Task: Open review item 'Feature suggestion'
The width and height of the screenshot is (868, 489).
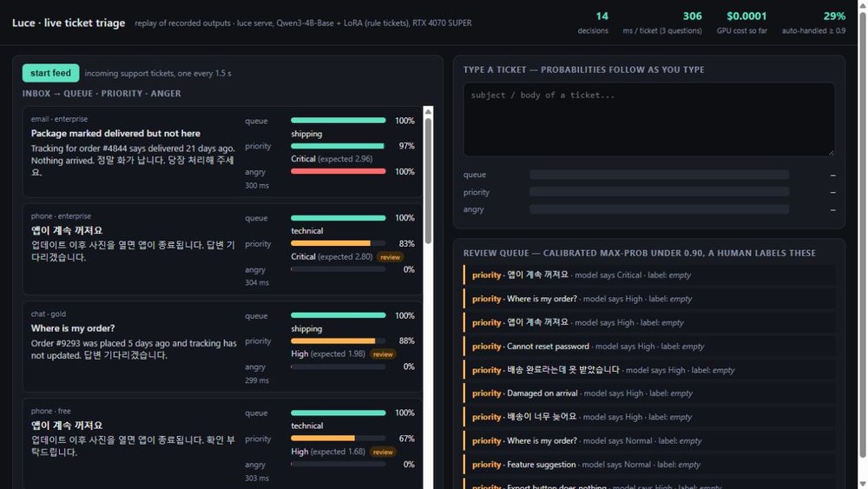Action: [x=649, y=466]
